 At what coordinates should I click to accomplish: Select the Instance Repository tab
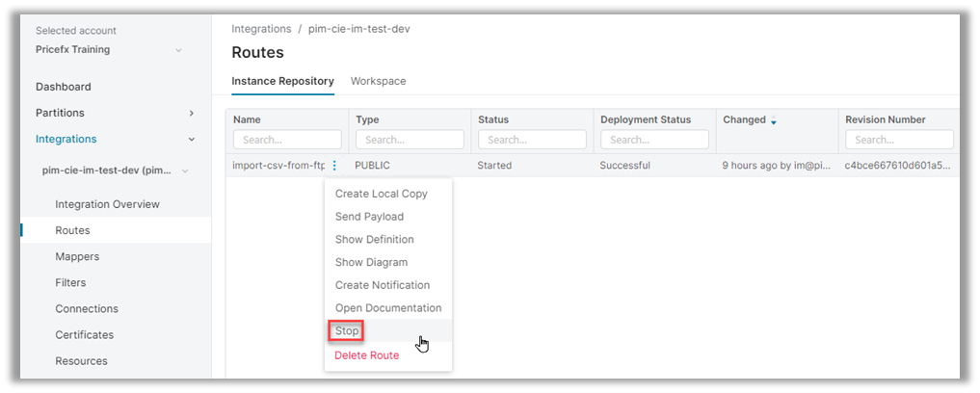[x=282, y=81]
